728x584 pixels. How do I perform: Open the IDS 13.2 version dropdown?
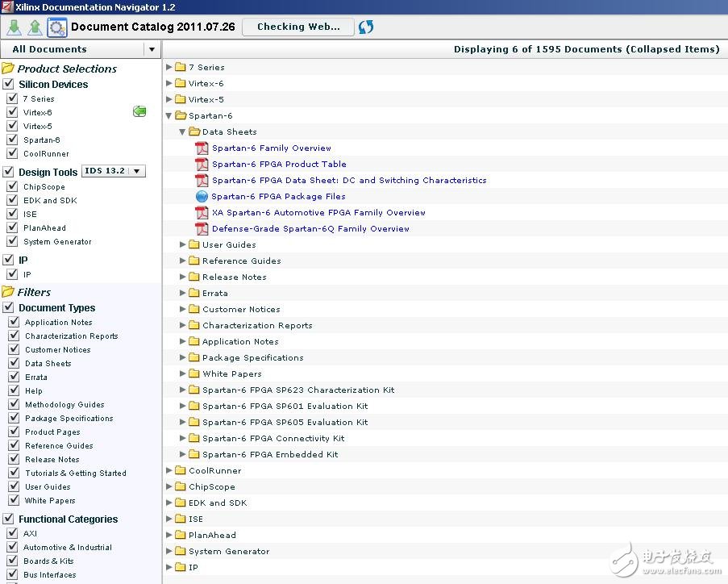(137, 171)
